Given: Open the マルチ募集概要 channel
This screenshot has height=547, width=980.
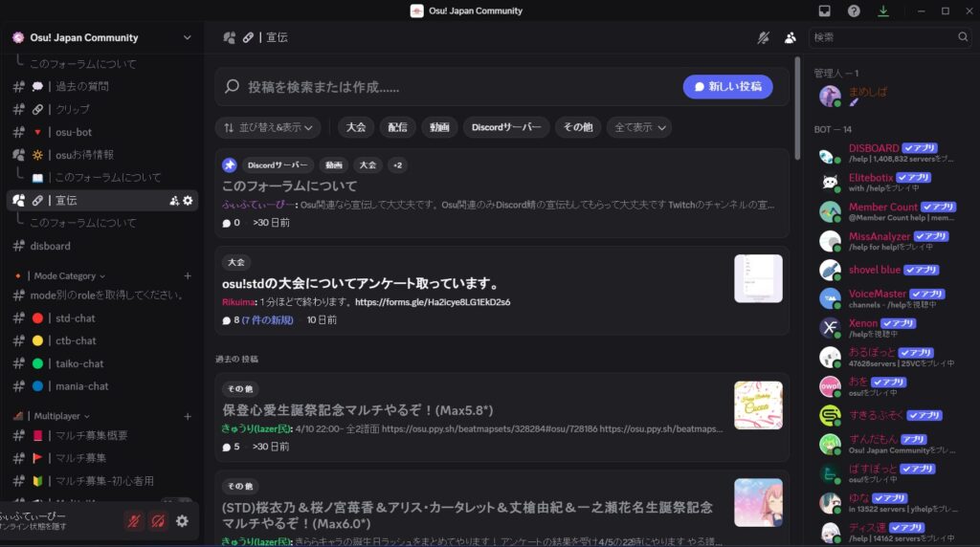Looking at the screenshot, I should [102, 435].
